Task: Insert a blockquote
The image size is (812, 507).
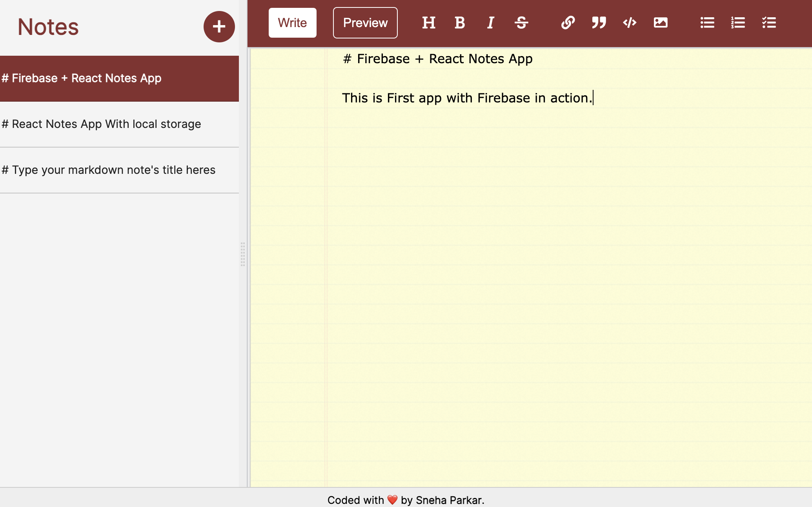Action: (599, 23)
